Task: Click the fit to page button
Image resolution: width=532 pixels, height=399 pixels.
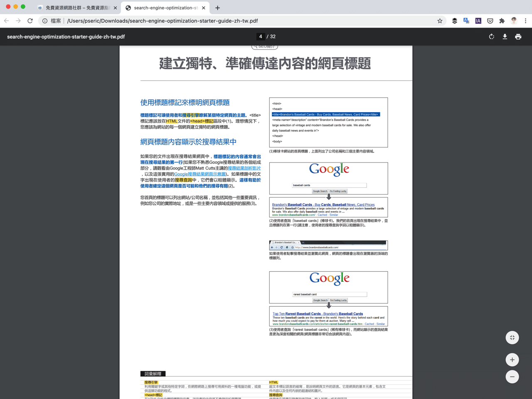Action: click(x=512, y=337)
